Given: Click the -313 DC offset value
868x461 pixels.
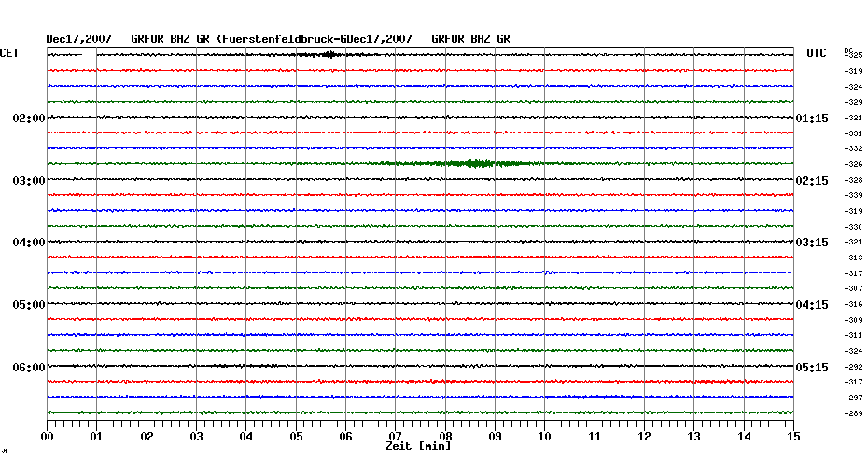Looking at the screenshot, I should [853, 258].
